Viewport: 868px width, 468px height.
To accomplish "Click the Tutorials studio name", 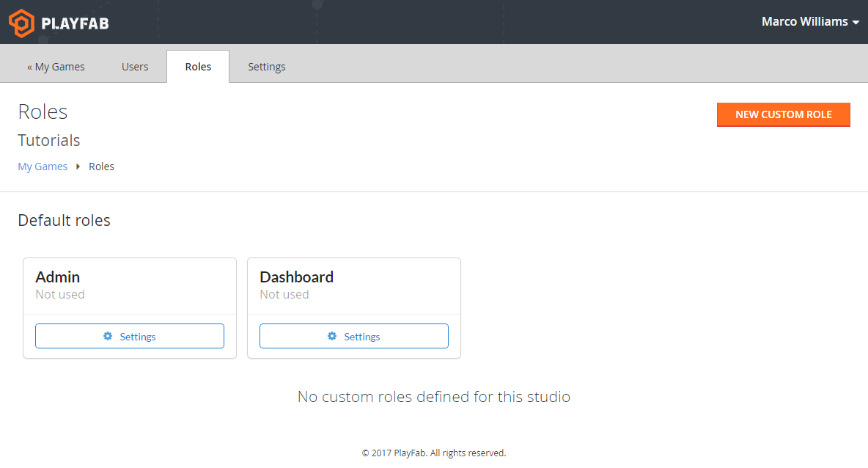I will (48, 141).
